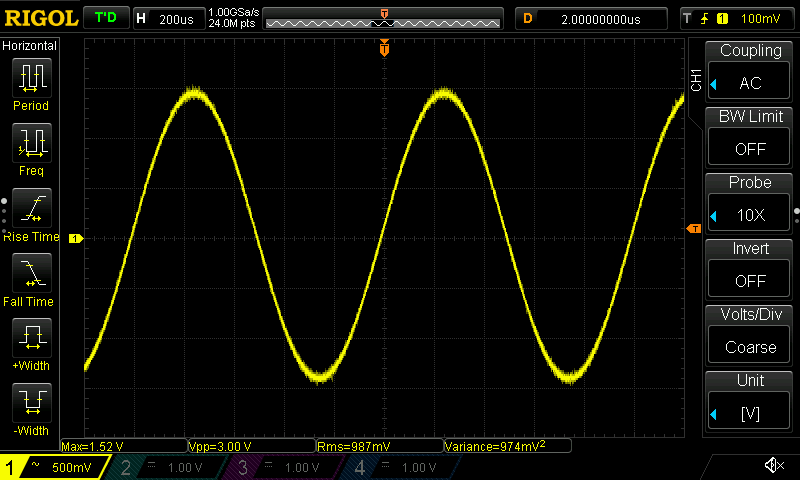800x480 pixels.
Task: Click the Max=1.52 V measurement readout
Action: pos(122,446)
